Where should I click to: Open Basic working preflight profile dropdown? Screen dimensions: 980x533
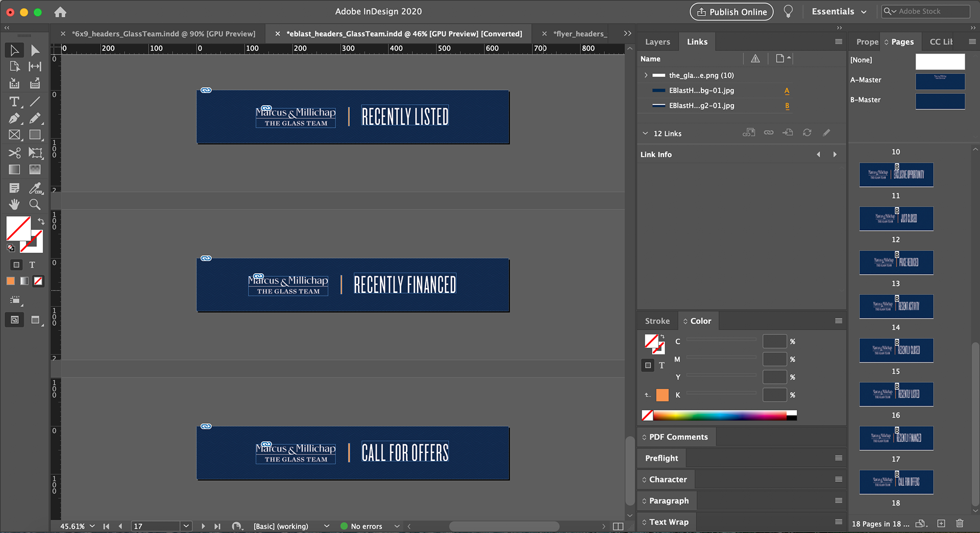point(327,526)
